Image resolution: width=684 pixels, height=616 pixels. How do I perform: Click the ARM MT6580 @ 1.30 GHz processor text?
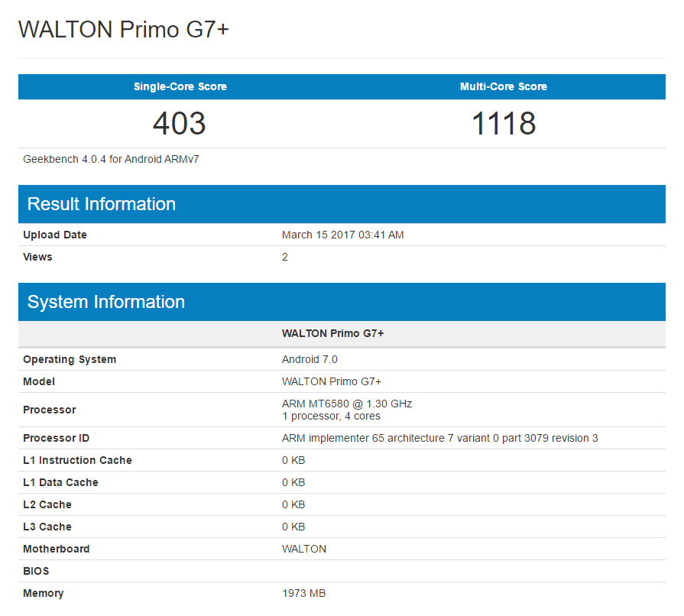[x=347, y=404]
